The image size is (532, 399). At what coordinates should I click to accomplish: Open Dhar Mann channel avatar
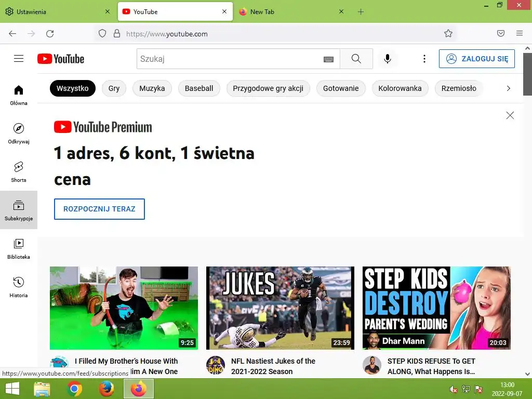pos(372,365)
